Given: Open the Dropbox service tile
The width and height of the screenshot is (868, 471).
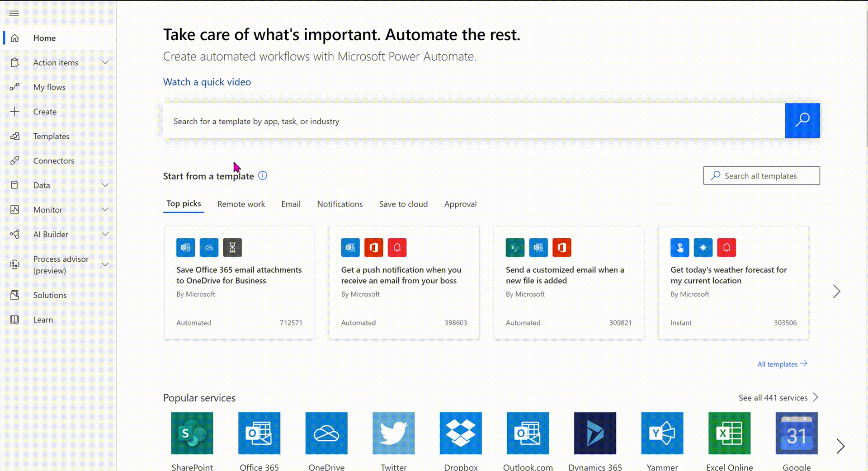Looking at the screenshot, I should [461, 433].
